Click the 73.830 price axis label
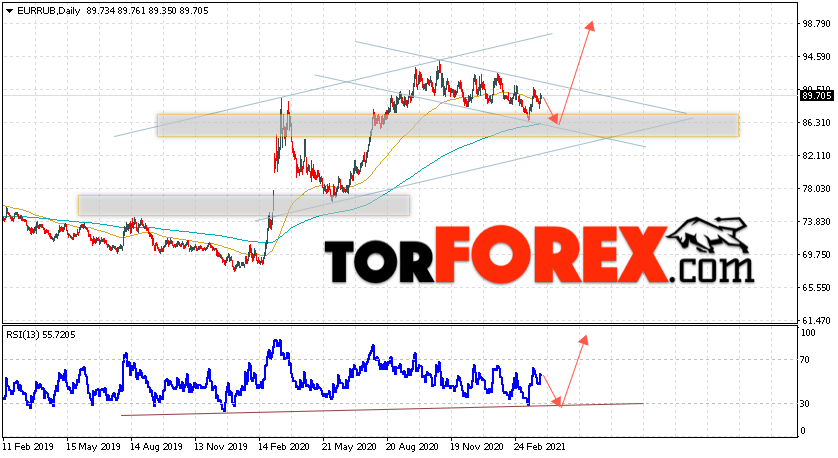 point(817,222)
